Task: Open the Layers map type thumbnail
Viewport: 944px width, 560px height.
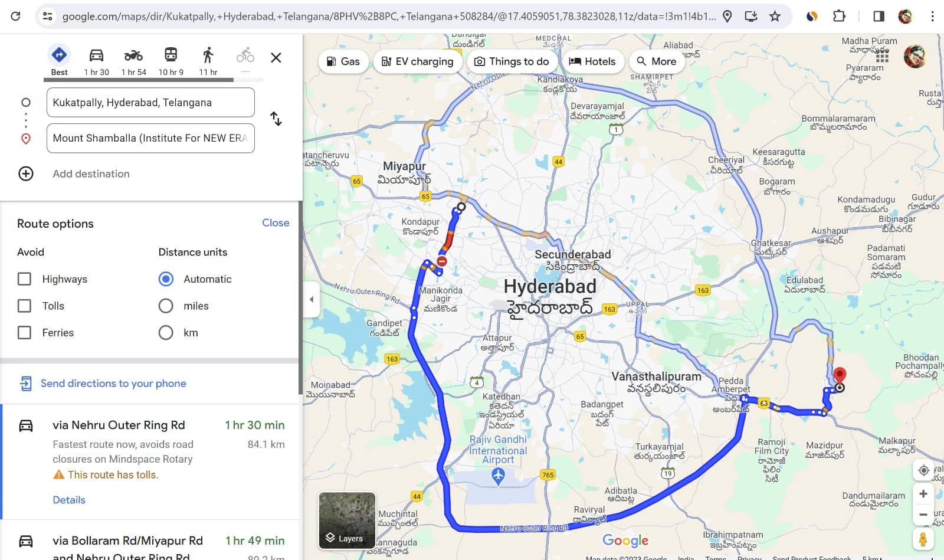Action: point(347,520)
